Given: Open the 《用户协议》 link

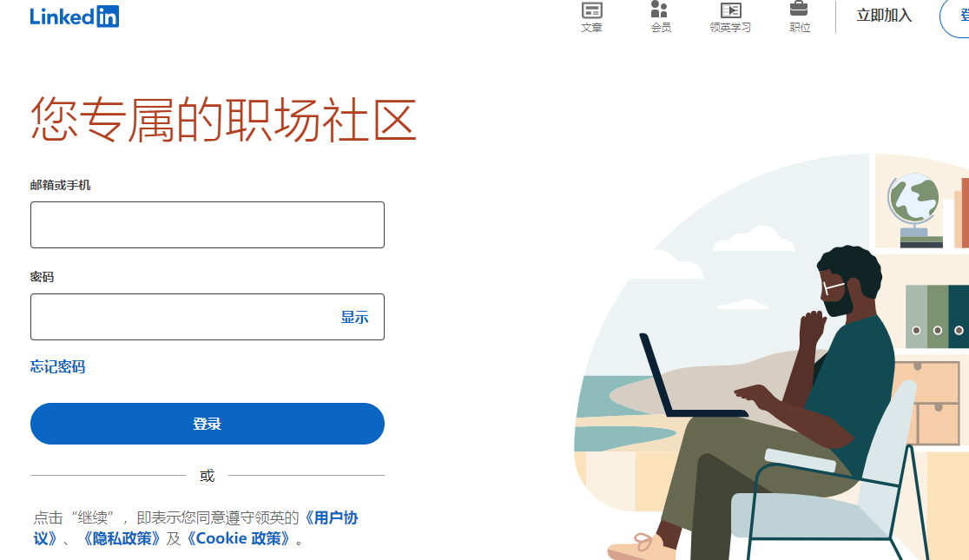Looking at the screenshot, I should pyautogui.click(x=196, y=528).
